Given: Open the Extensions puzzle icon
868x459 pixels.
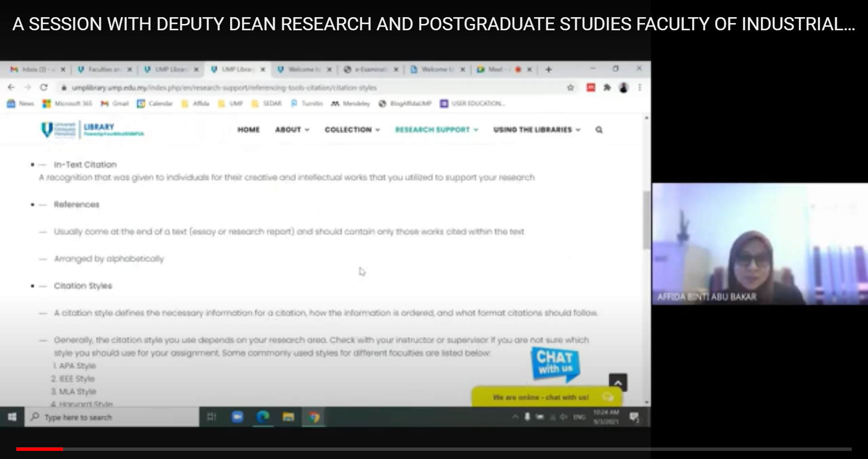Looking at the screenshot, I should [x=607, y=87].
